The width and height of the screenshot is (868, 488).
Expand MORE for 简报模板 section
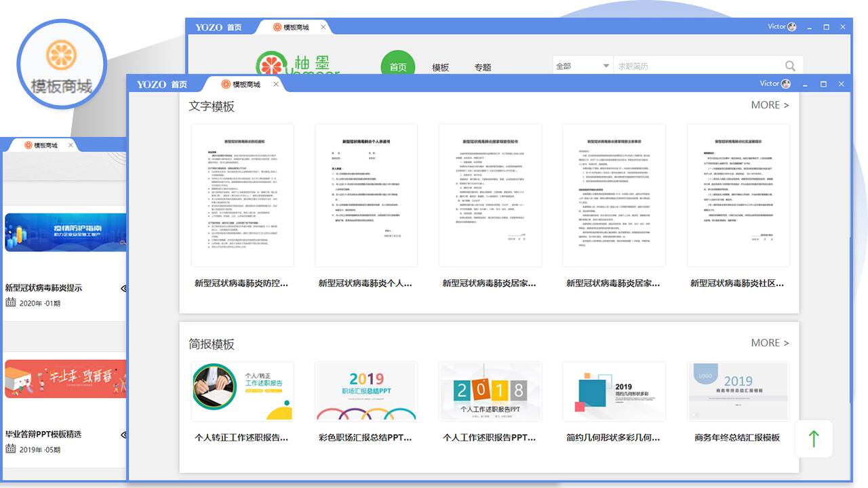pos(770,343)
